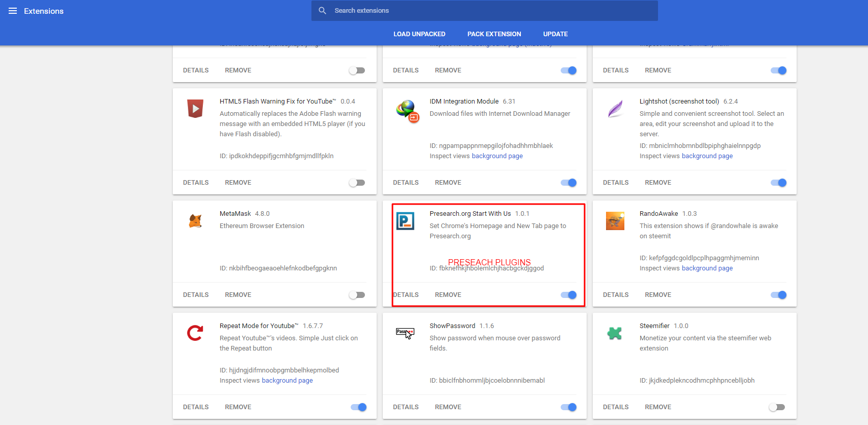This screenshot has height=425, width=868.
Task: Open MetaMask details
Action: click(x=196, y=295)
